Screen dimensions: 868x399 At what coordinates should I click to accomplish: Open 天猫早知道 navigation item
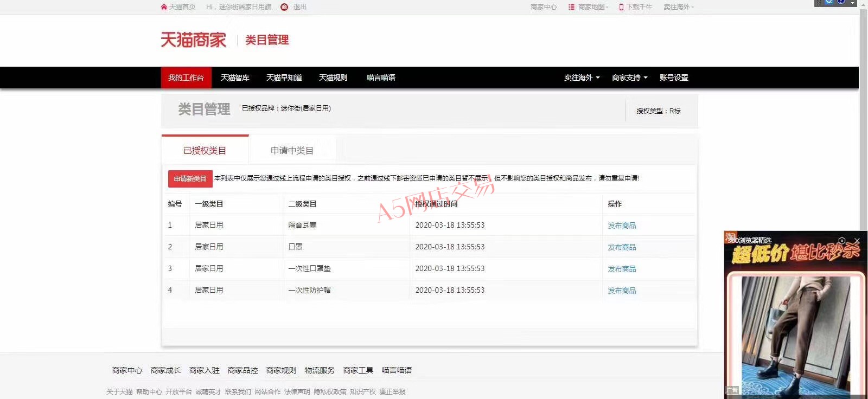pyautogui.click(x=284, y=78)
